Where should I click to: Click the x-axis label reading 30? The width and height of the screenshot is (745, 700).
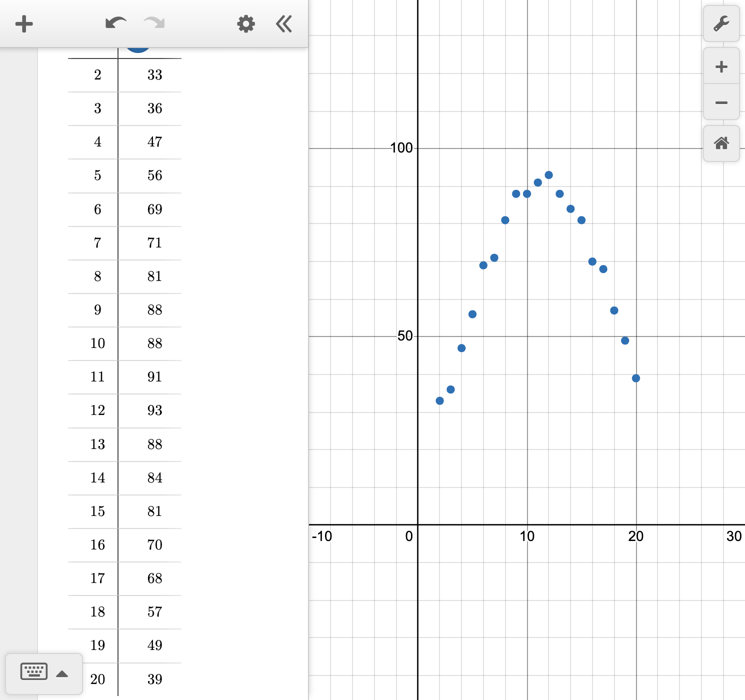(x=734, y=536)
